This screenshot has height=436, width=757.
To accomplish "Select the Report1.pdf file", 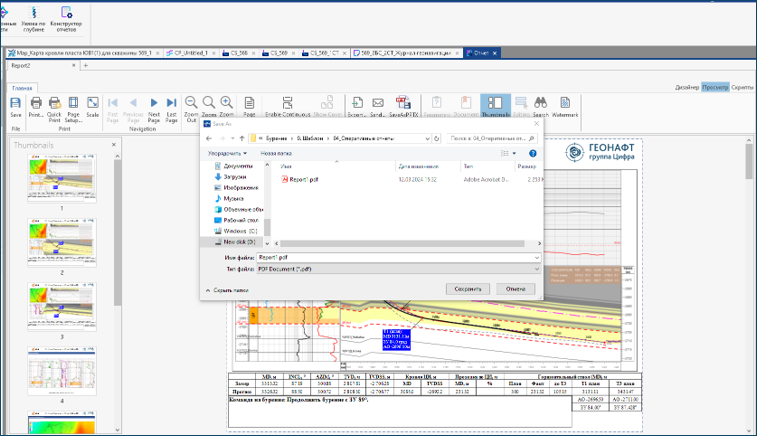I will point(303,179).
